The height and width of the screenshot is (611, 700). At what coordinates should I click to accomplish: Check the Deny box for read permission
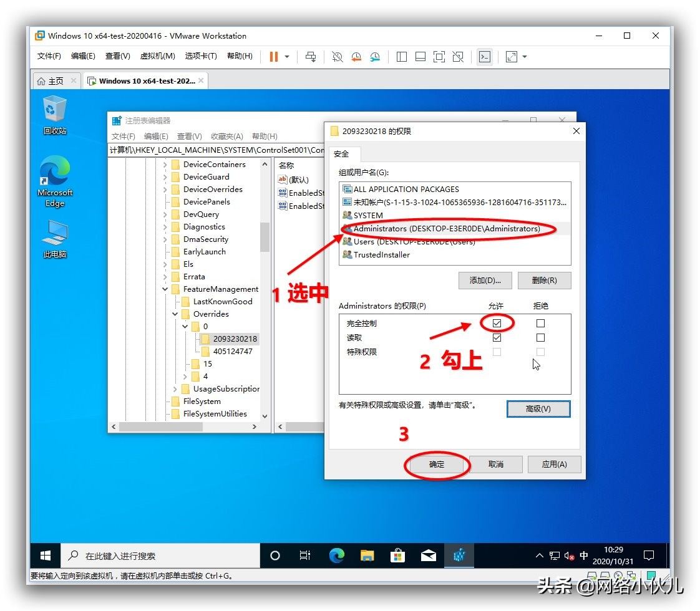coord(540,337)
